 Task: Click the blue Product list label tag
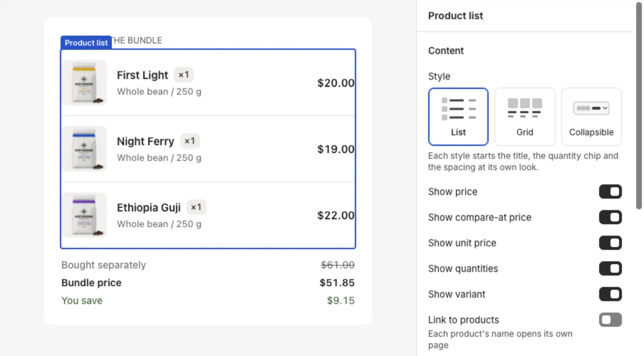[86, 42]
